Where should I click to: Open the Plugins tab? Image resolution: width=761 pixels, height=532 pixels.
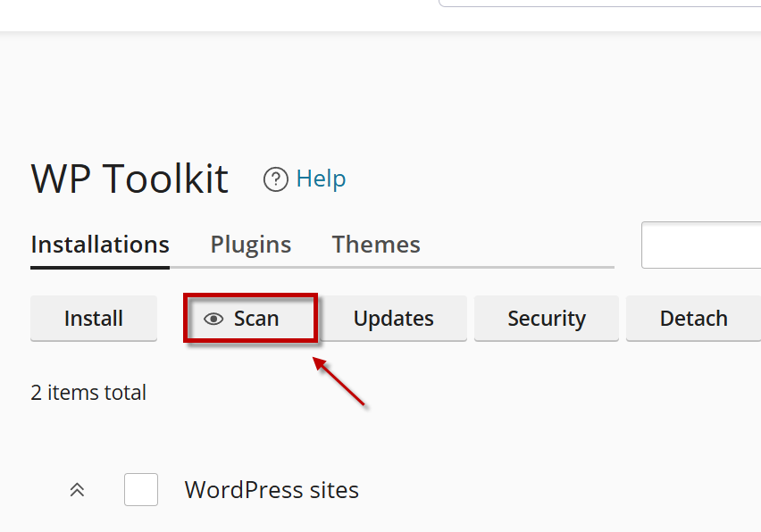point(251,245)
